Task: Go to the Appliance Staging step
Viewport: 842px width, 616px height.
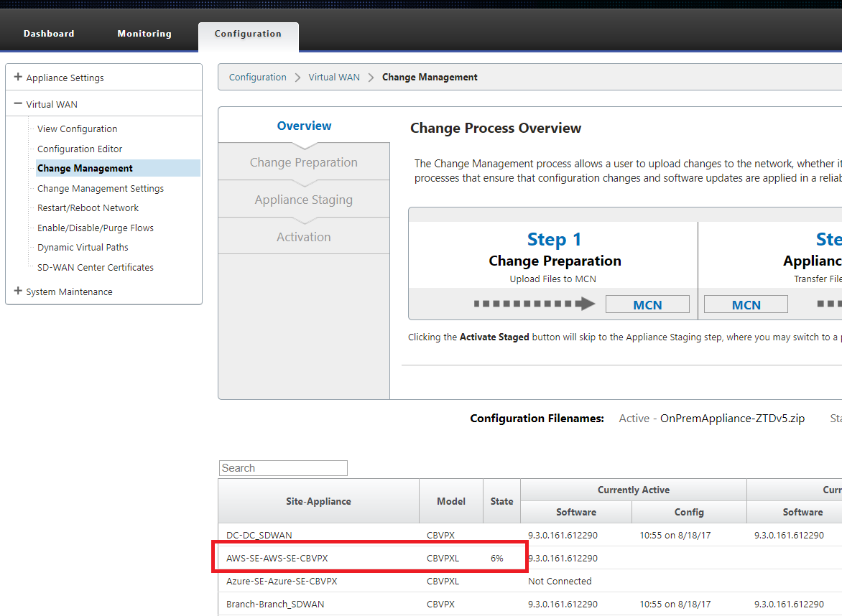Action: click(304, 200)
